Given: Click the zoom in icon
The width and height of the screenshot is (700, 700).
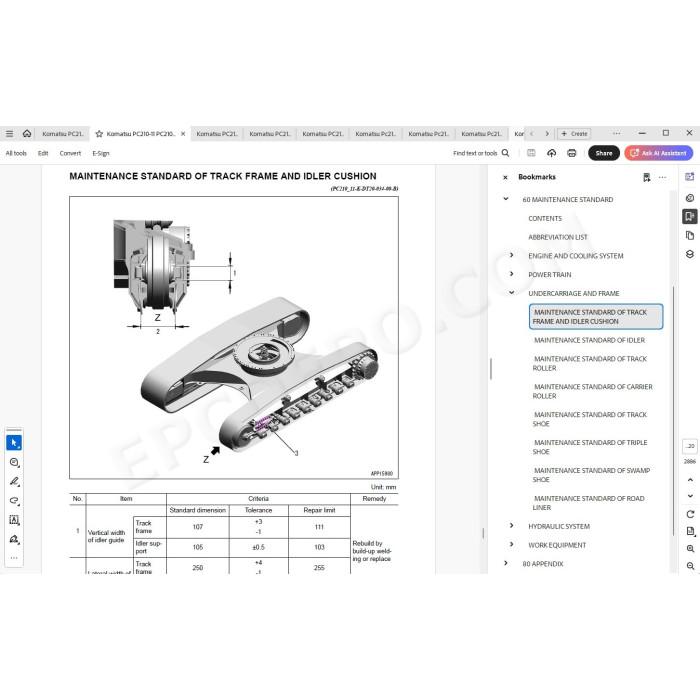Looking at the screenshot, I should coord(690,549).
